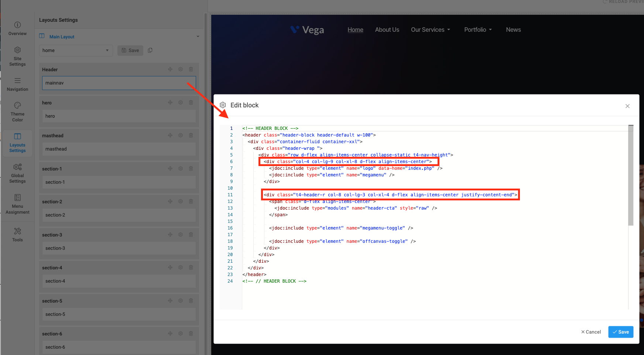This screenshot has width=644, height=355.
Task: Open settings gear of section-2
Action: click(x=181, y=201)
